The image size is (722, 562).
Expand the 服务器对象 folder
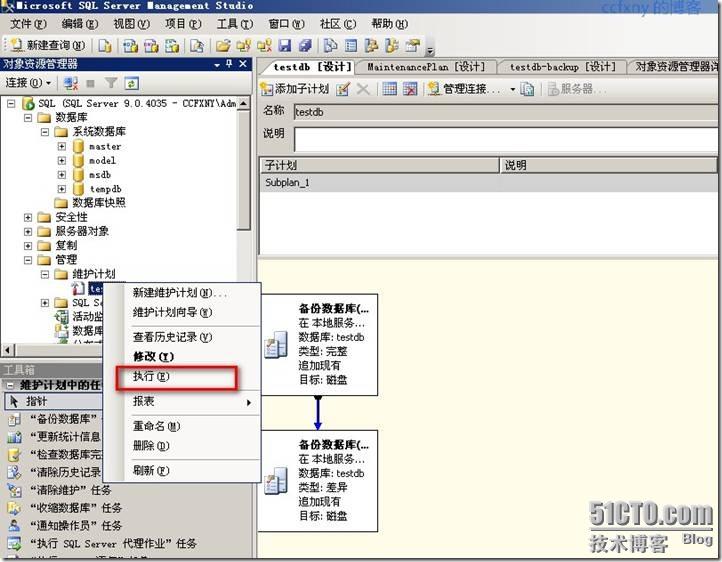28,232
